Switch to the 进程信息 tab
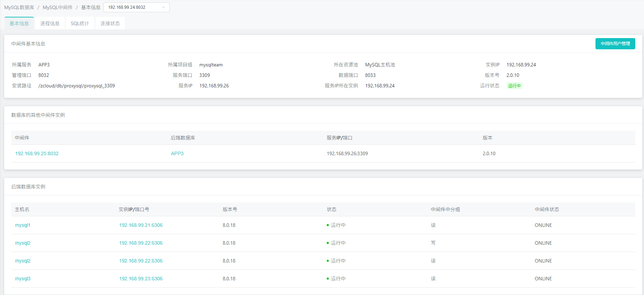The image size is (644, 295). (x=50, y=23)
